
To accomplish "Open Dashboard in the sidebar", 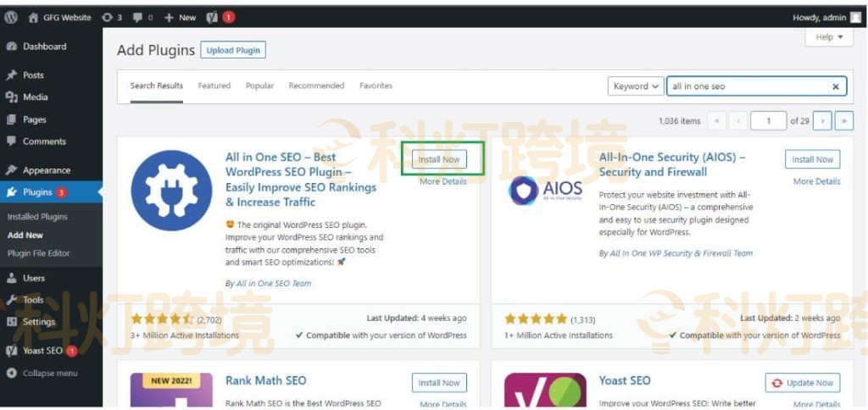I will click(x=44, y=47).
